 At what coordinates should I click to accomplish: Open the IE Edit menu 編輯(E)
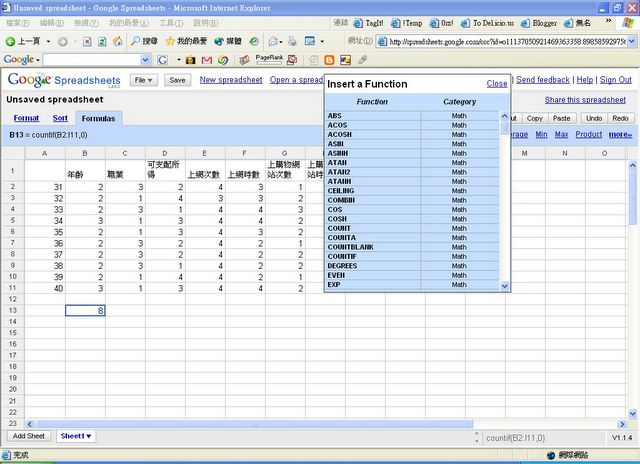pos(52,23)
